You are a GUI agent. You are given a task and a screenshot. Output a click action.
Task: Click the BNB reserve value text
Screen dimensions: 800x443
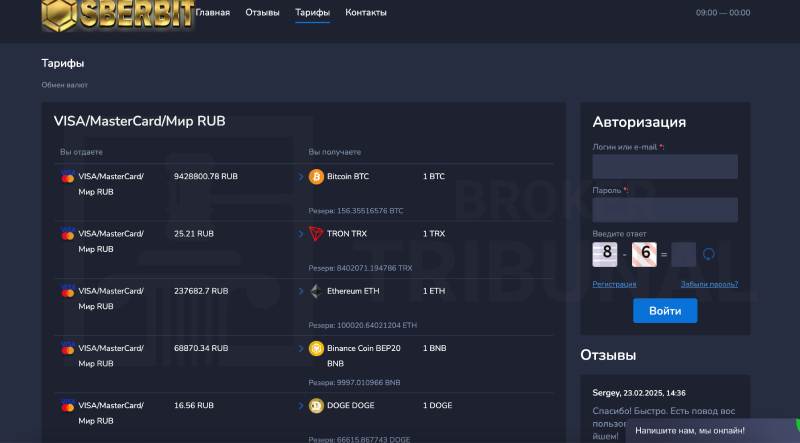[354, 382]
